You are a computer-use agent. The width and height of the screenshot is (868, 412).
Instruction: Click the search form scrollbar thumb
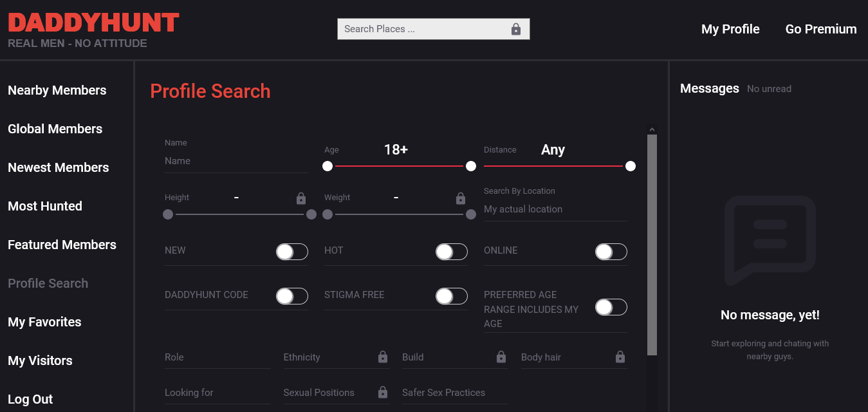(x=652, y=245)
